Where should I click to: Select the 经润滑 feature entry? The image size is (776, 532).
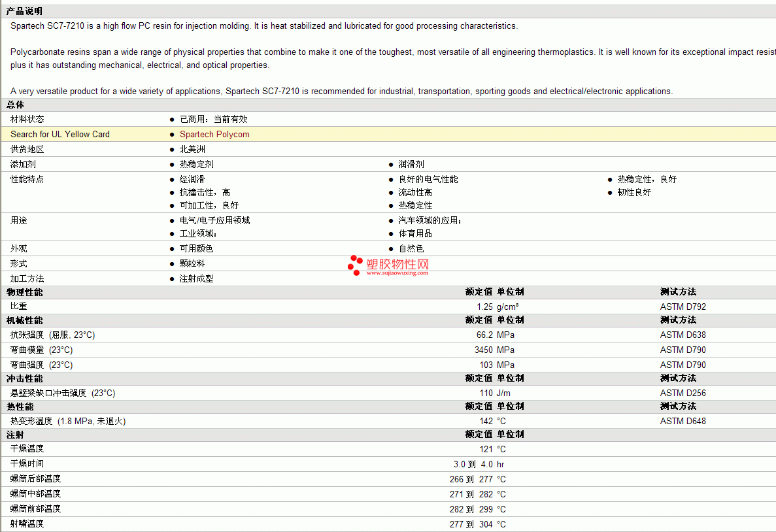click(192, 179)
